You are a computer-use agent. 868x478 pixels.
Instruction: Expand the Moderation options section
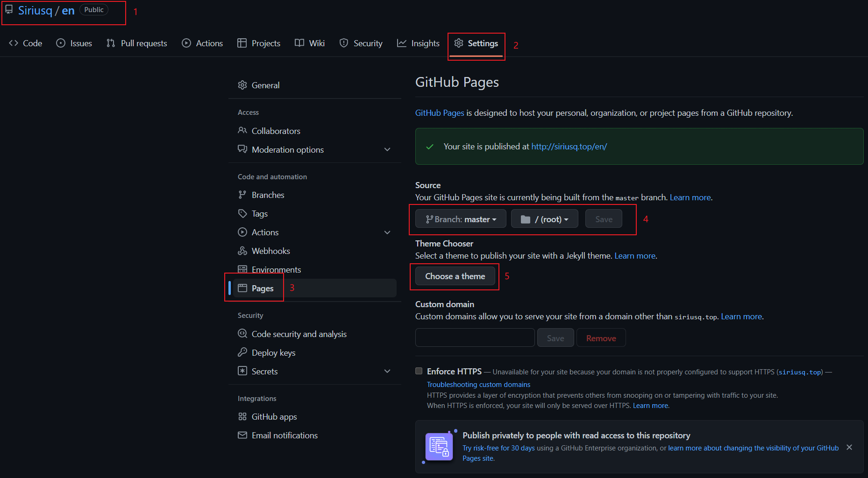point(387,149)
